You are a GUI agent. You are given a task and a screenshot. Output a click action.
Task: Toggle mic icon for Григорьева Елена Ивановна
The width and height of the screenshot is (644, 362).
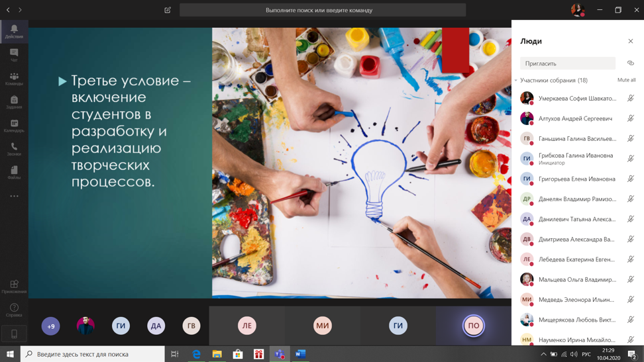[630, 179]
